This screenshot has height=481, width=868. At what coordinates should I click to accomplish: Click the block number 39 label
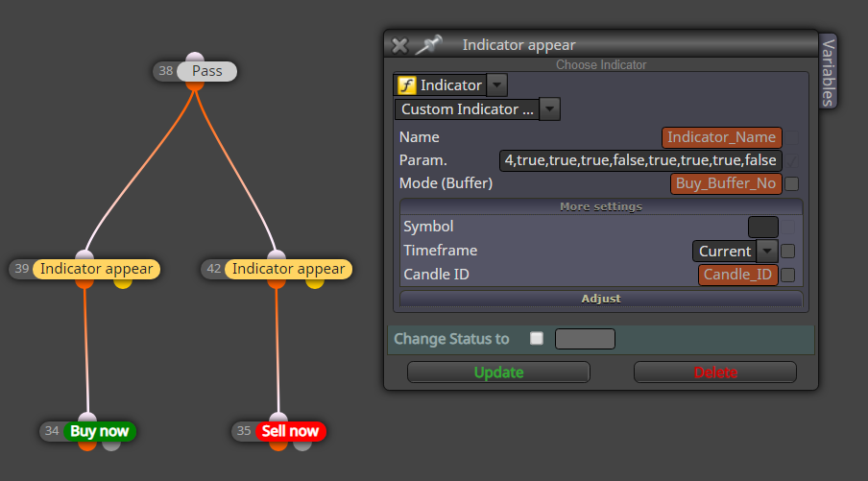coord(21,269)
